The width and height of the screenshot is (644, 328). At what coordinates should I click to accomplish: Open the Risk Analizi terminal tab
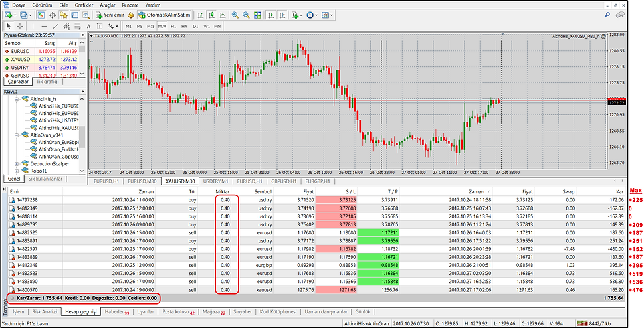(45, 311)
